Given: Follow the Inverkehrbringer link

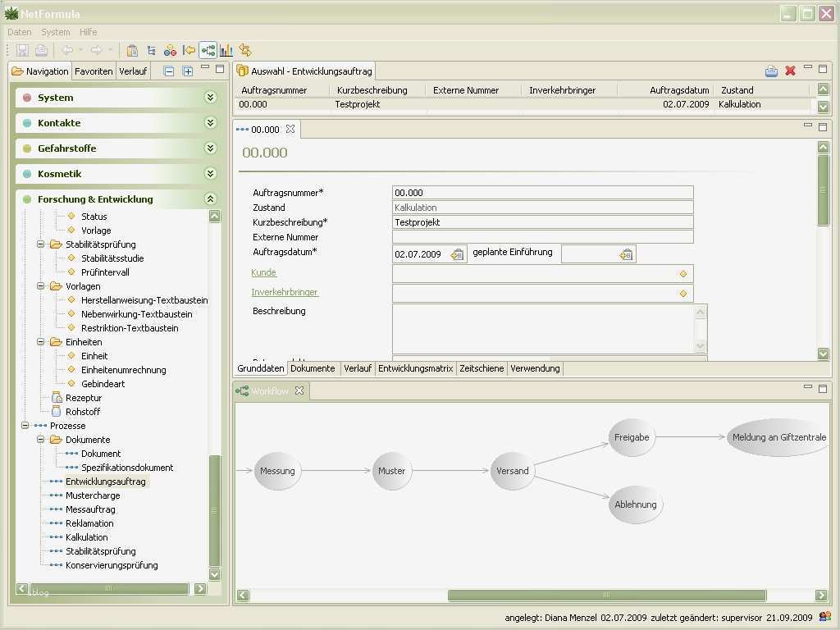Looking at the screenshot, I should (284, 292).
